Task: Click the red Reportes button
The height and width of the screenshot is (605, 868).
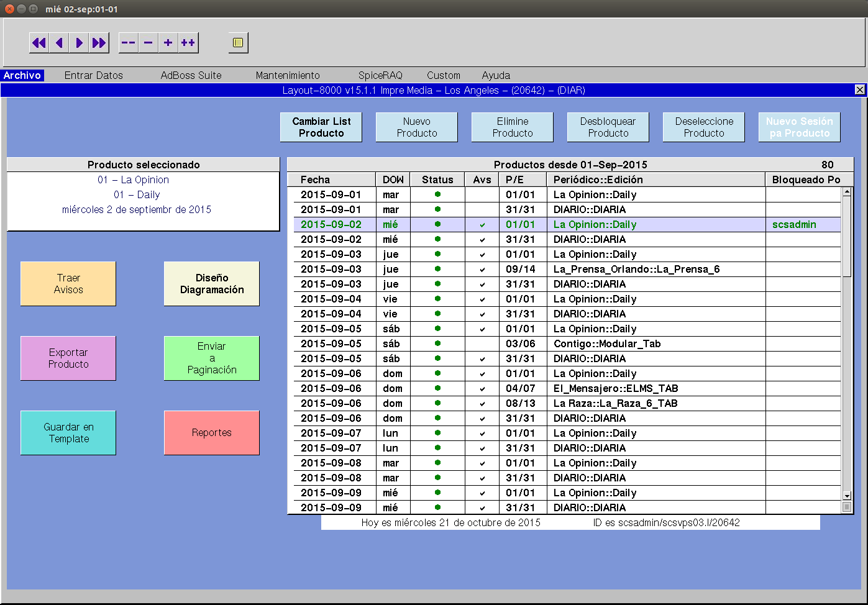Action: pyautogui.click(x=212, y=433)
